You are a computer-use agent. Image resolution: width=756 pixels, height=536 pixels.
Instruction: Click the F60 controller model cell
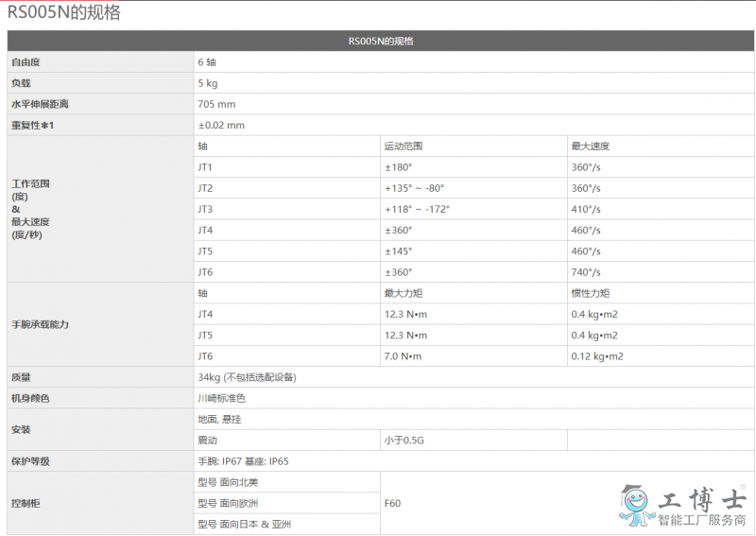tap(392, 503)
